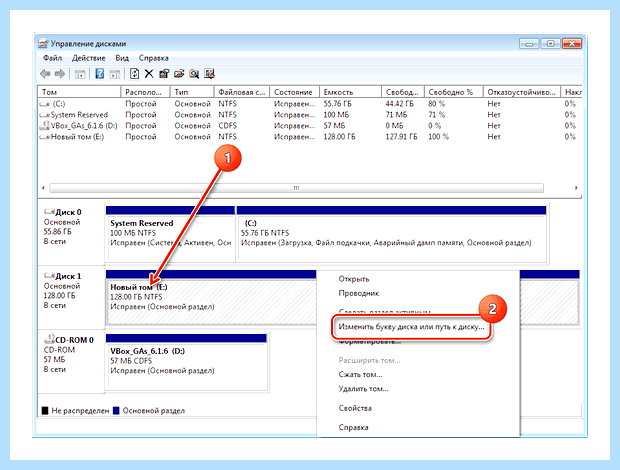Open the Файл menu
The width and height of the screenshot is (620, 470).
point(52,58)
